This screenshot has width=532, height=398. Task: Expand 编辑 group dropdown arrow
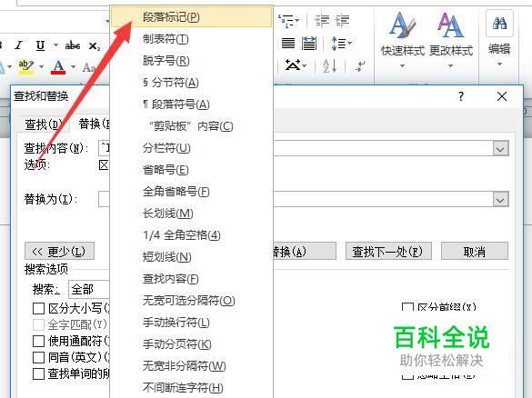pyautogui.click(x=499, y=64)
